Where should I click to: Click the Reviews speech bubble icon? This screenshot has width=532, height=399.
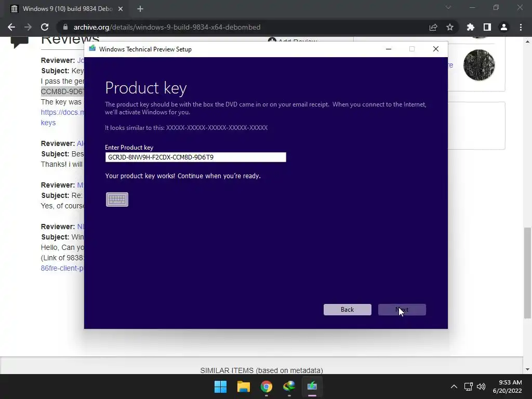[x=19, y=42]
